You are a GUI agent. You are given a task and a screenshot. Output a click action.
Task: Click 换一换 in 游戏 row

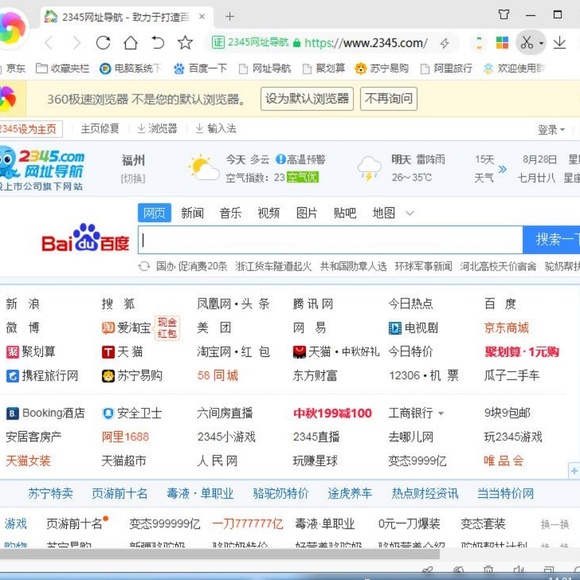point(554,524)
